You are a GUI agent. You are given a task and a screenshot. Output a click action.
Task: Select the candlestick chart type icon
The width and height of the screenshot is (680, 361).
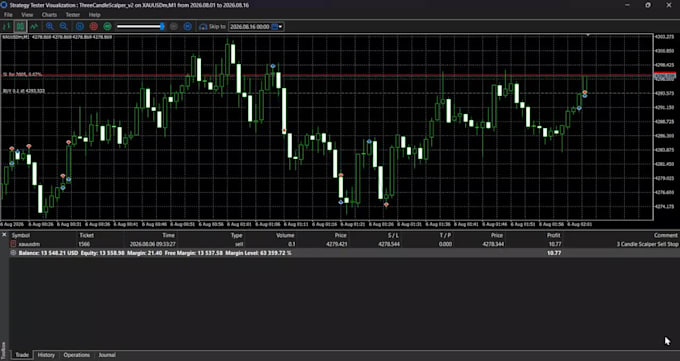coord(20,26)
